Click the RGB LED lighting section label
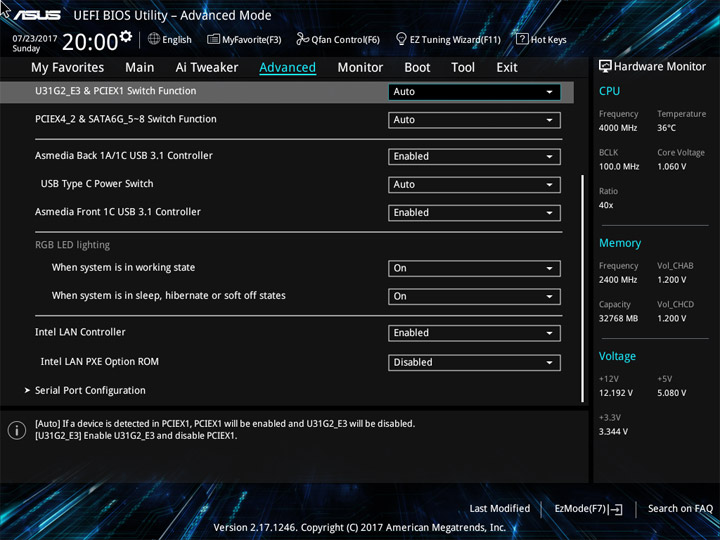This screenshot has width=720, height=540. (73, 245)
